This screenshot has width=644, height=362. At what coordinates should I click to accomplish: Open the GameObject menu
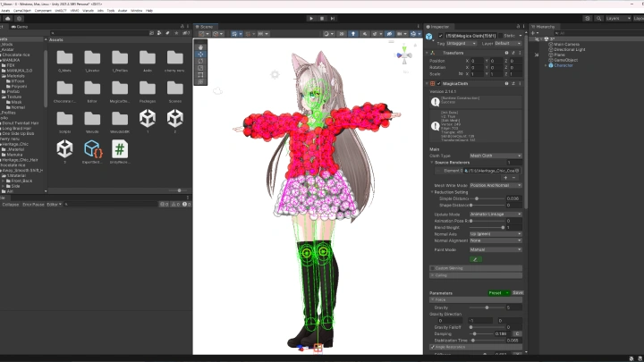[22, 11]
